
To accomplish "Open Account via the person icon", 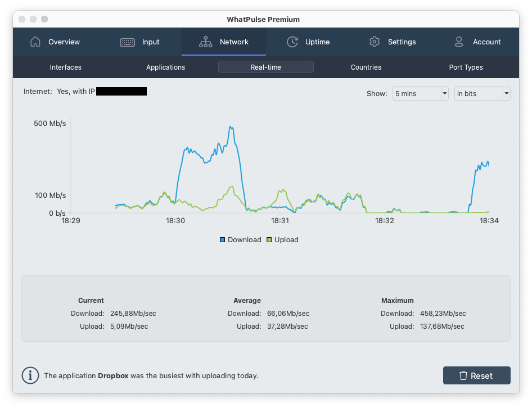I will [459, 42].
